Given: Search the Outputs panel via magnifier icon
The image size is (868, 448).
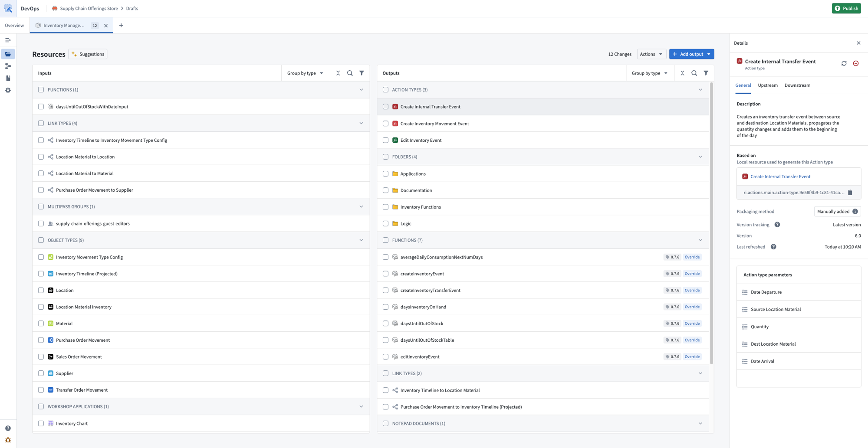Looking at the screenshot, I should pos(694,73).
